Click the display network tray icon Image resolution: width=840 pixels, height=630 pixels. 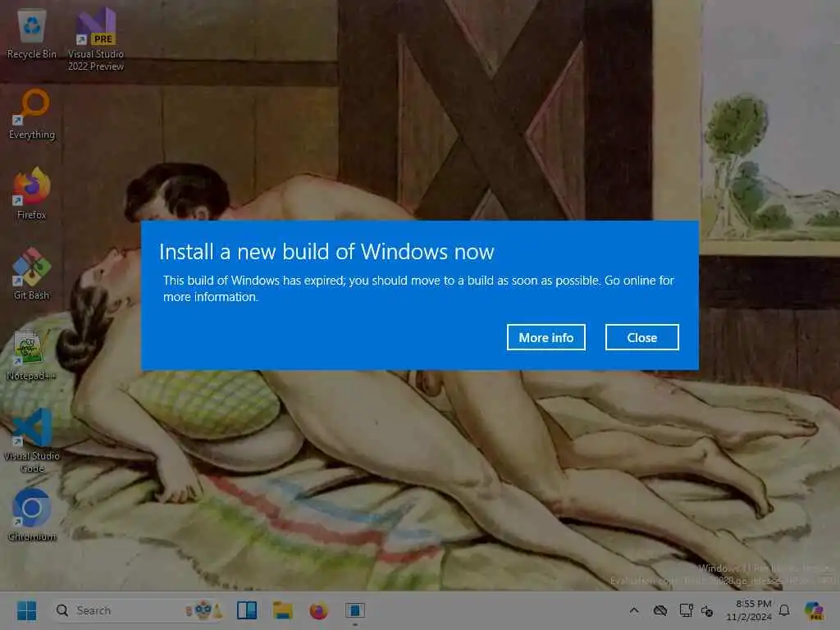(686, 610)
